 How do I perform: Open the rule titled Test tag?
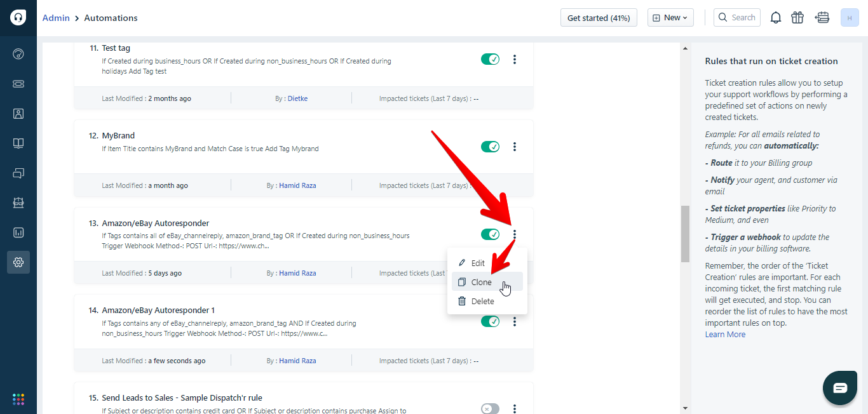[116, 48]
